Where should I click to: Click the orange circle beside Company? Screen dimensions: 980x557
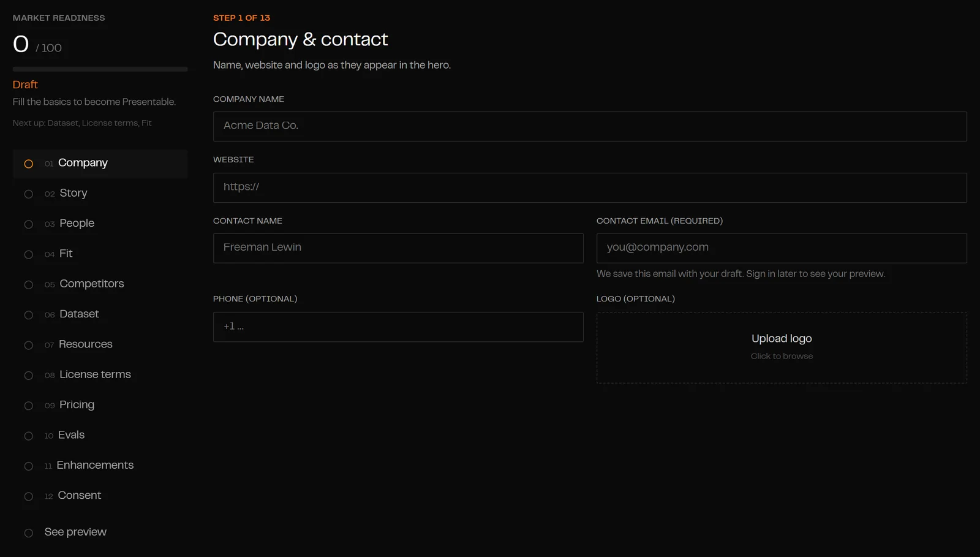(x=29, y=164)
